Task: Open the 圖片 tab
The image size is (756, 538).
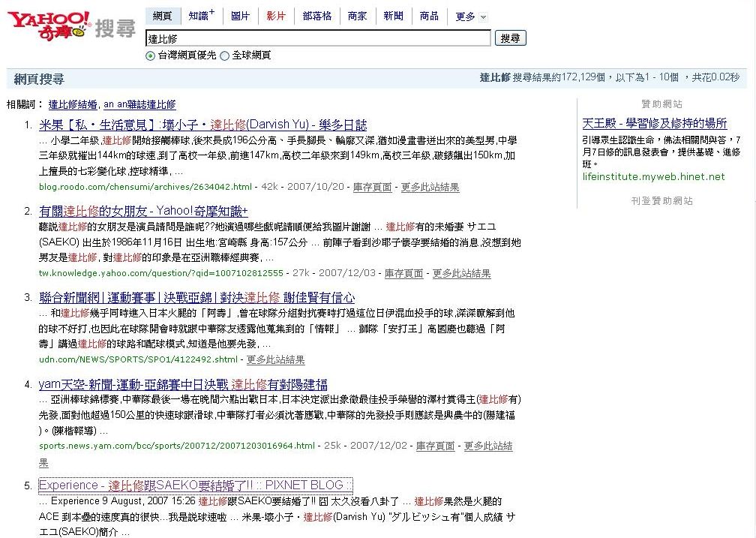Action: (x=240, y=16)
